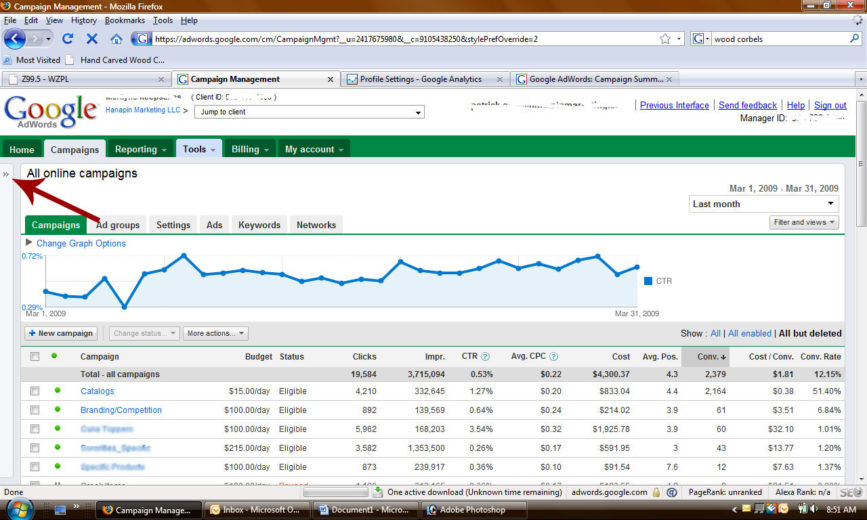Screen dimensions: 867x520
Task: Click the download arrow icon in status bar
Action: pos(378,492)
